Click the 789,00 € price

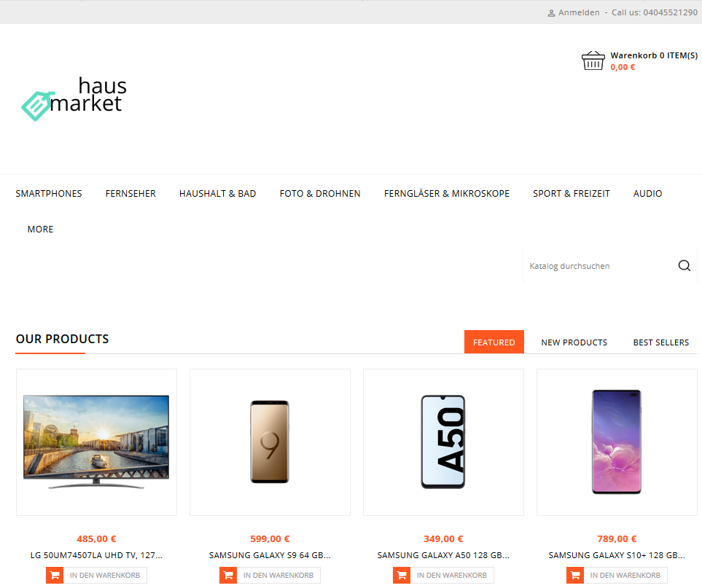617,538
